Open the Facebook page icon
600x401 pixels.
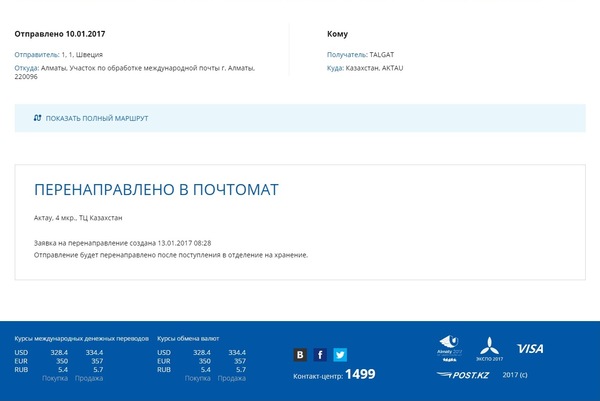click(320, 354)
